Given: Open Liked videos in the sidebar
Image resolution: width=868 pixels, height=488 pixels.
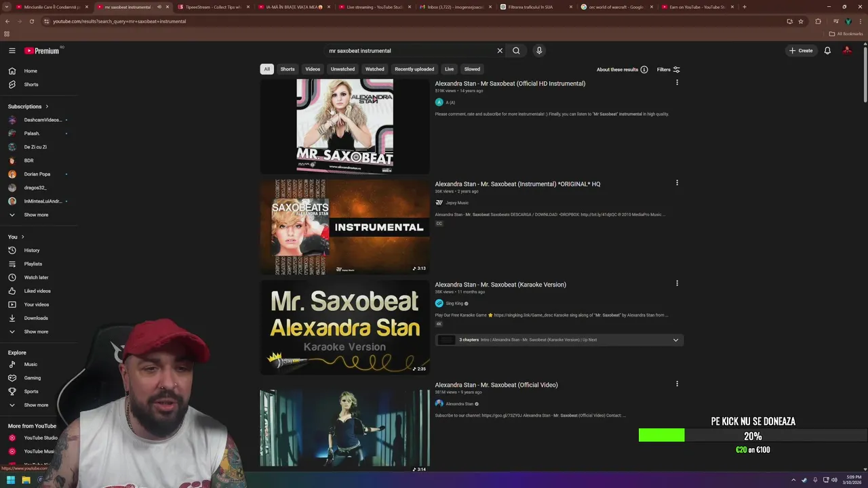Looking at the screenshot, I should pos(39,291).
